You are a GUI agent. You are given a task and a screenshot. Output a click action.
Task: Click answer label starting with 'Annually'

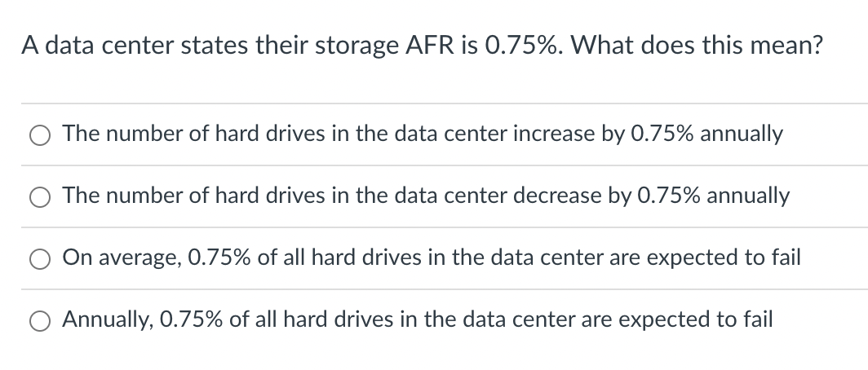(x=418, y=319)
